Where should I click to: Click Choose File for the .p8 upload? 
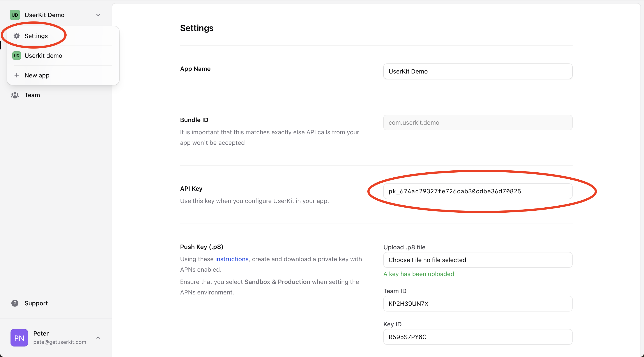[x=478, y=260]
